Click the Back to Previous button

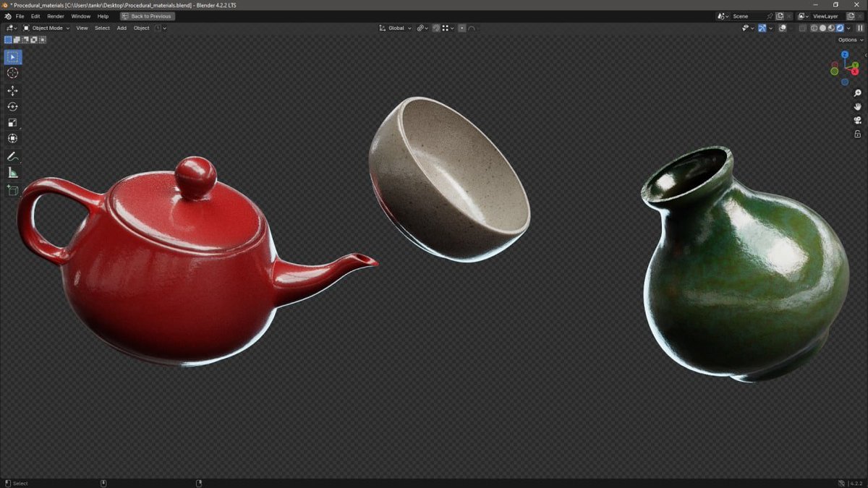coord(147,15)
